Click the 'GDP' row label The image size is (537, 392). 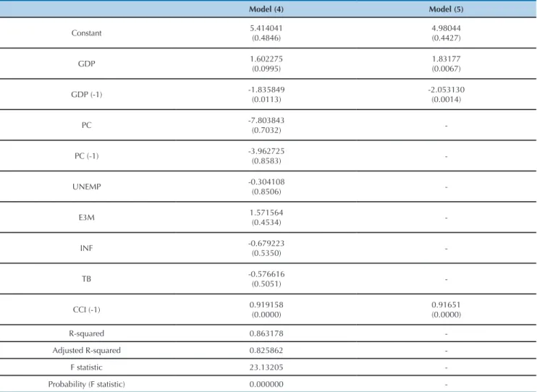click(86, 64)
